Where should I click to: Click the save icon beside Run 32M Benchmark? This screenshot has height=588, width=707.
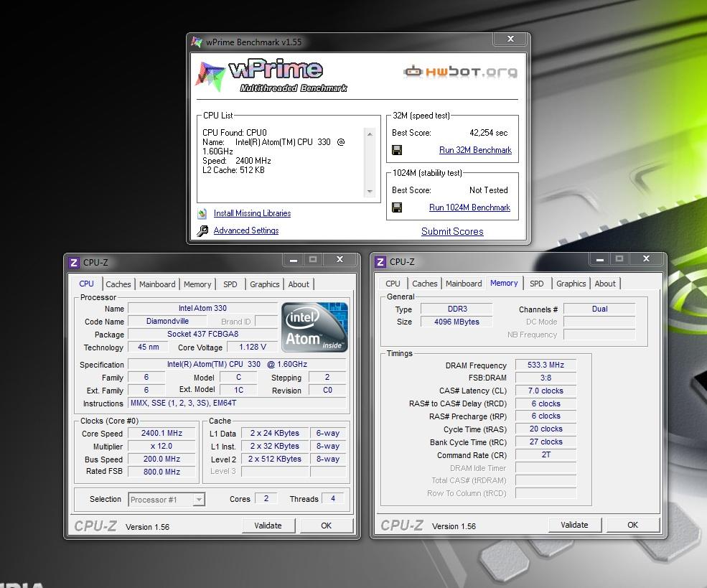point(397,150)
